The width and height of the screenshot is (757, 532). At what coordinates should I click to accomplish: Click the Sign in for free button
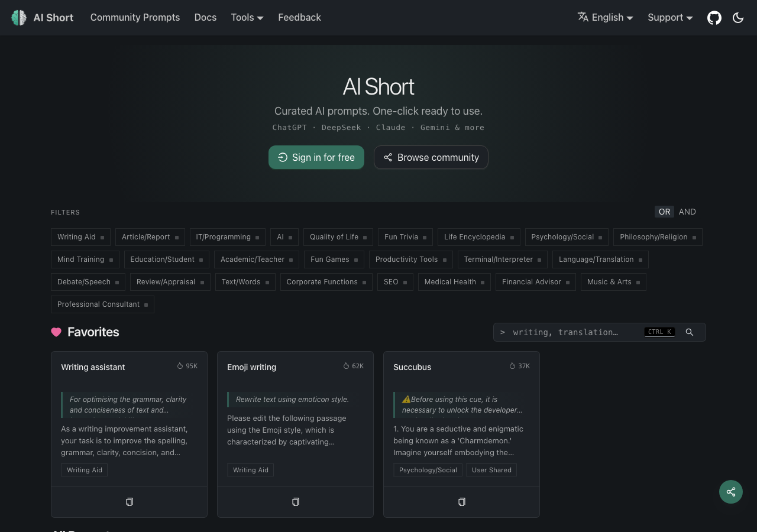tap(316, 157)
